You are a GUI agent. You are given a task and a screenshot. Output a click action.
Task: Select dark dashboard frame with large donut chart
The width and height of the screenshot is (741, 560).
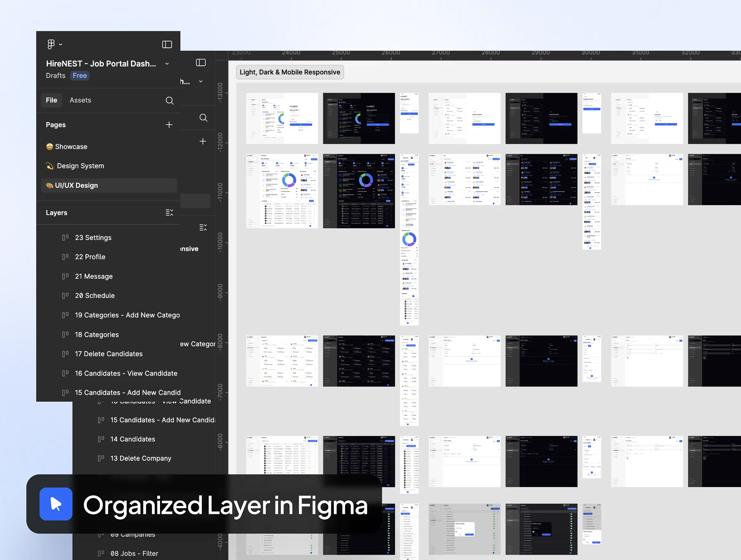tap(359, 191)
